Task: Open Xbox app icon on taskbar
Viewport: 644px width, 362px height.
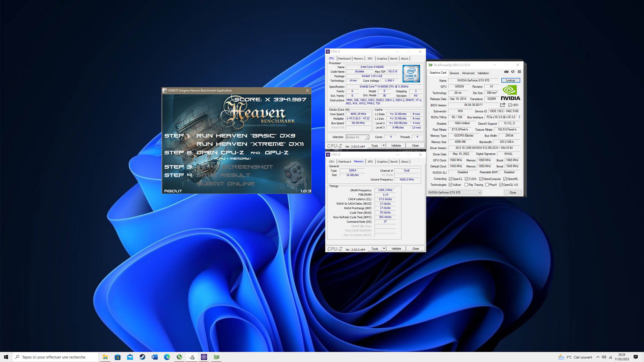Action: pyautogui.click(x=179, y=357)
